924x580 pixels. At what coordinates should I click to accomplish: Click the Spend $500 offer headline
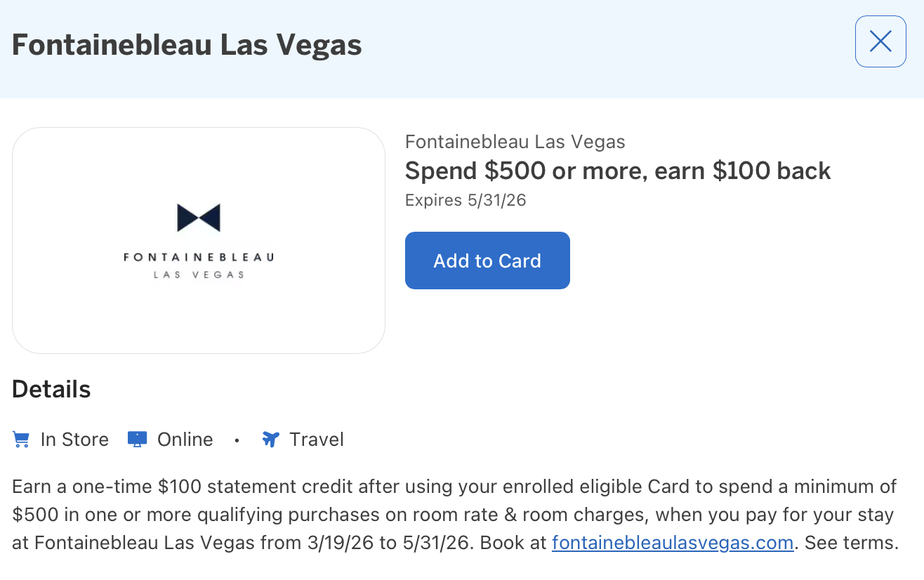(617, 171)
